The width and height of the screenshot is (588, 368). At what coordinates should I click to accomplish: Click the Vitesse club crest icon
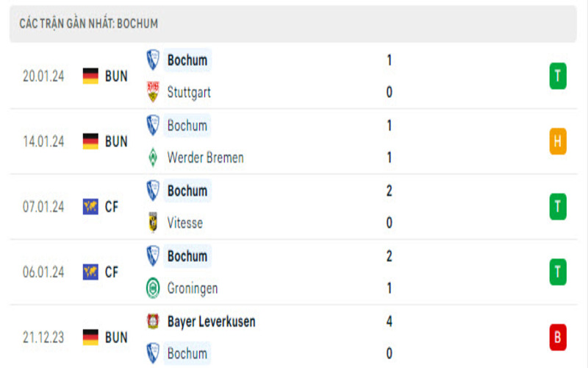tap(153, 222)
